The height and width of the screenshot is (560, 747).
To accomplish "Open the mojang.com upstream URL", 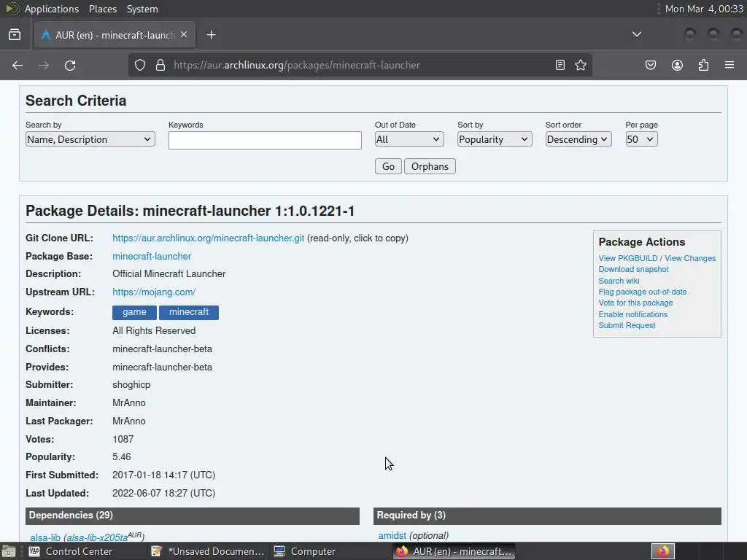I will click(x=154, y=292).
